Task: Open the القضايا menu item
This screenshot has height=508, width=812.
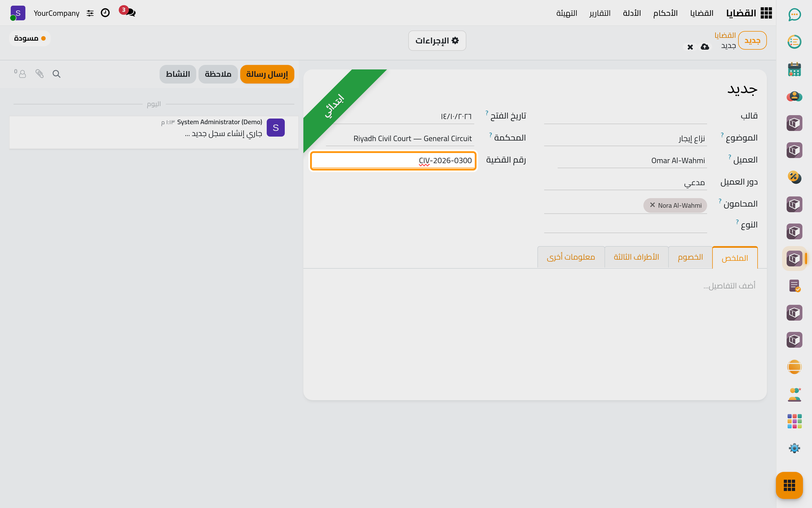Action: point(702,13)
